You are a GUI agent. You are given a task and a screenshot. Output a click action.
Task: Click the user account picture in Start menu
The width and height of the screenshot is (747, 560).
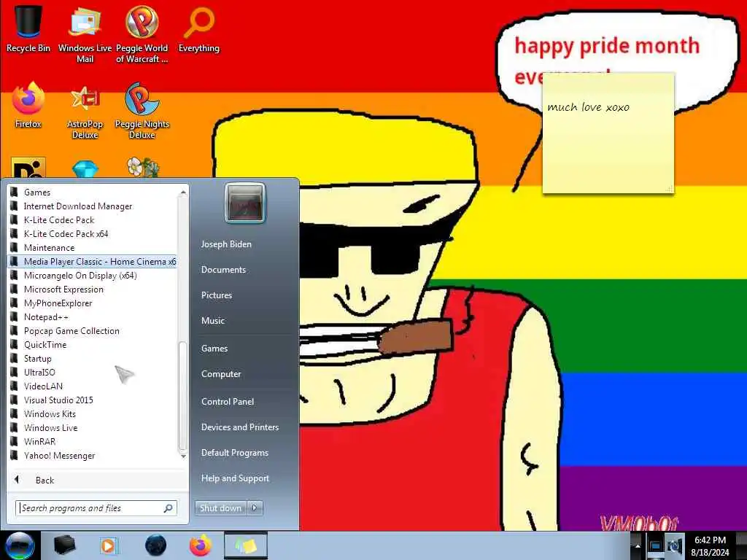(x=245, y=203)
